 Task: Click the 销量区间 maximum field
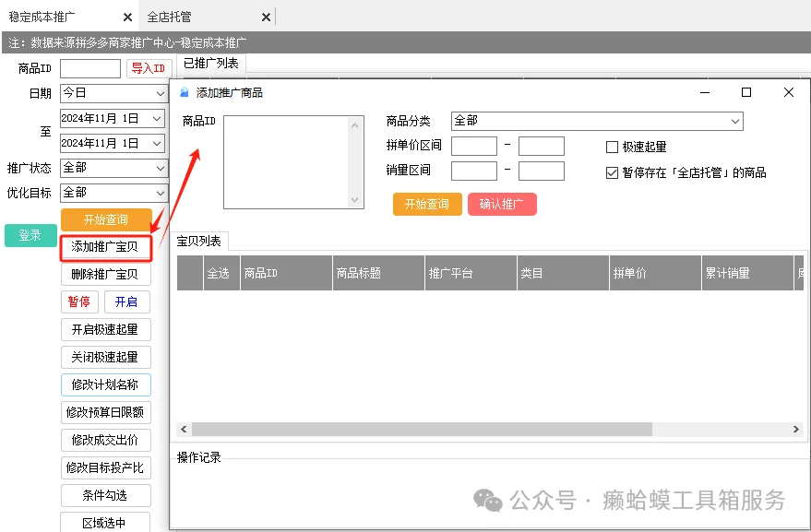click(x=541, y=171)
